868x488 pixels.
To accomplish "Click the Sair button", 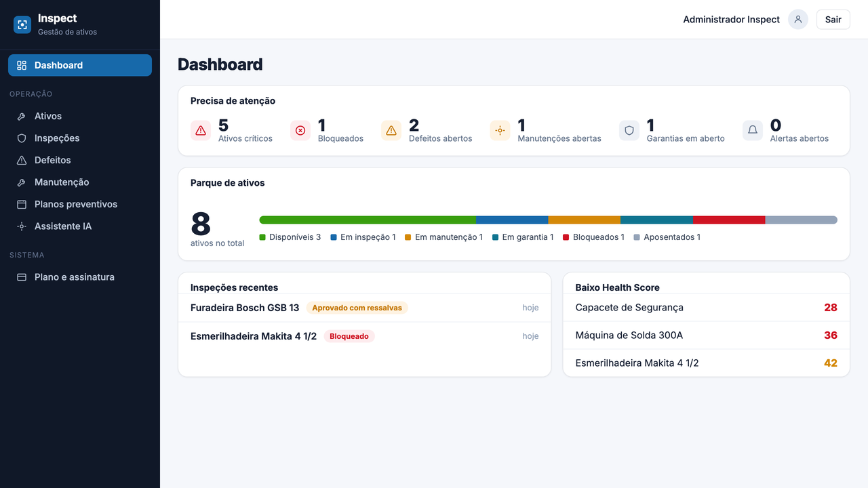I will [833, 20].
